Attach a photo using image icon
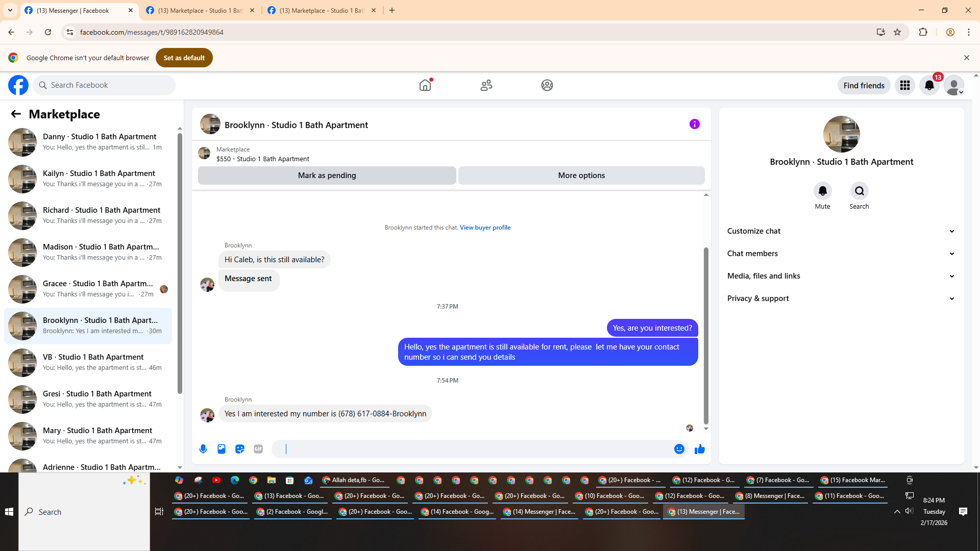Image resolution: width=980 pixels, height=551 pixels. pyautogui.click(x=222, y=449)
